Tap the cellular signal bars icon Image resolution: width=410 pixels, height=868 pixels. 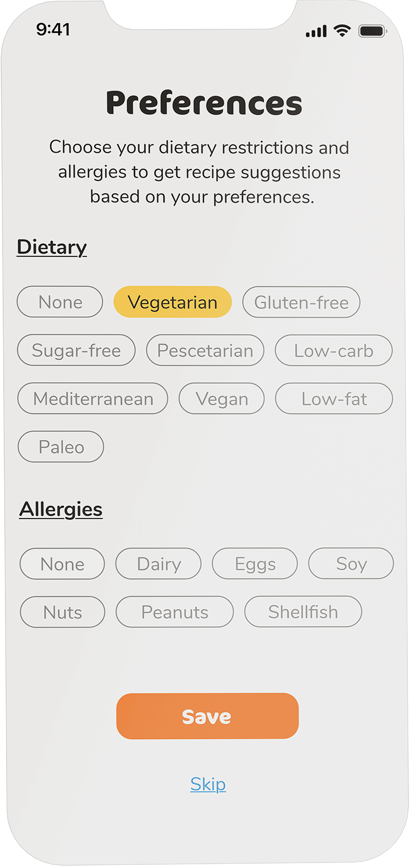coord(316,31)
